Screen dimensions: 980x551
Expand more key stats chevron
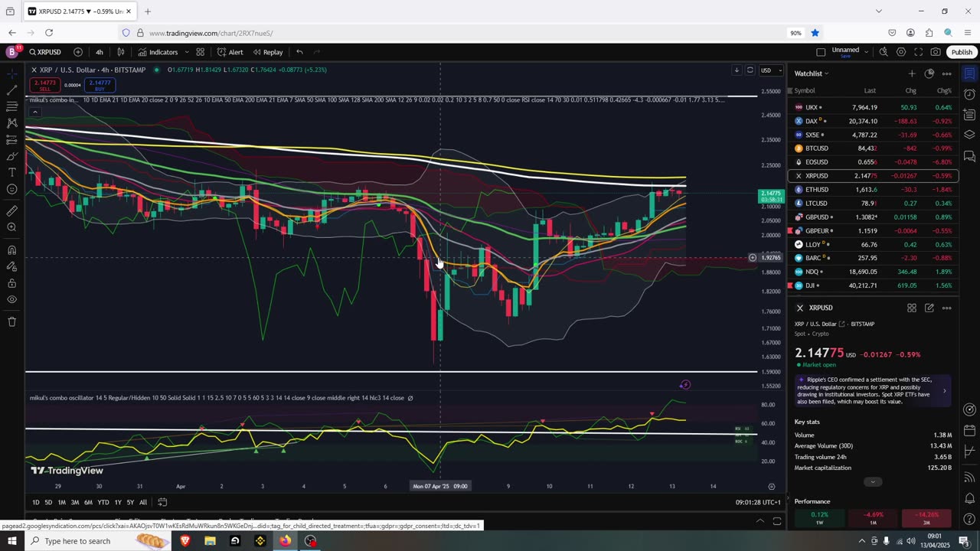click(873, 482)
